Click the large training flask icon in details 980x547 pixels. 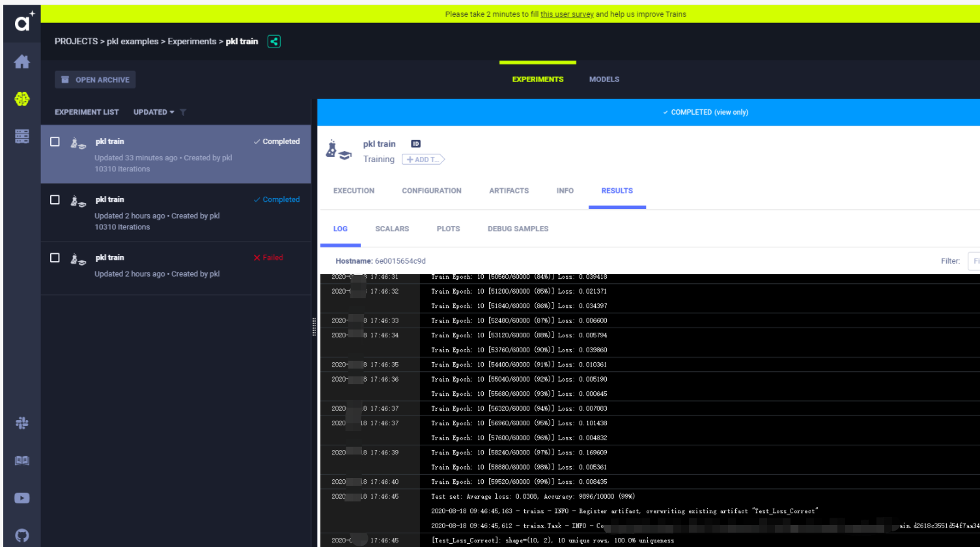tap(339, 150)
